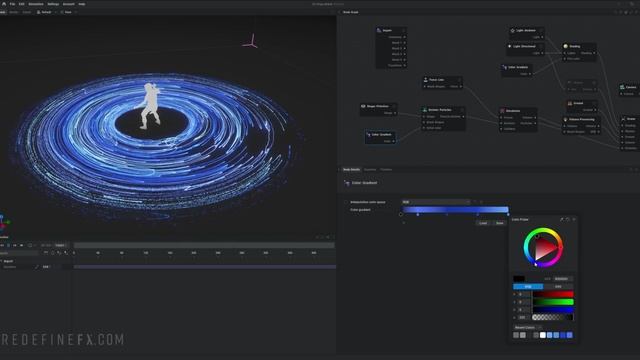
Task: Open the Interpolation color space dropdown
Action: (436, 202)
